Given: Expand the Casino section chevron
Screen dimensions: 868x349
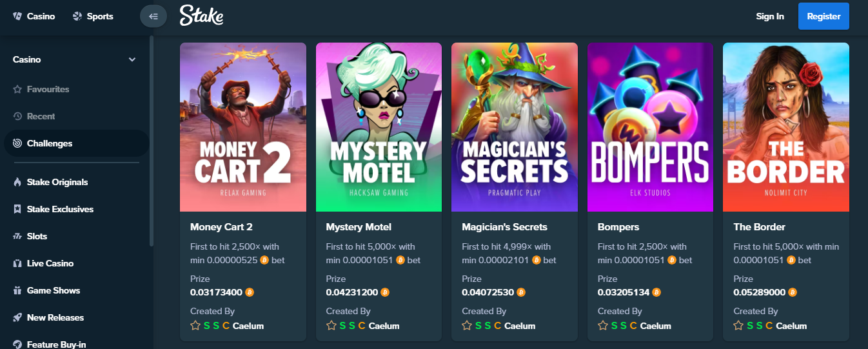Looking at the screenshot, I should (132, 59).
